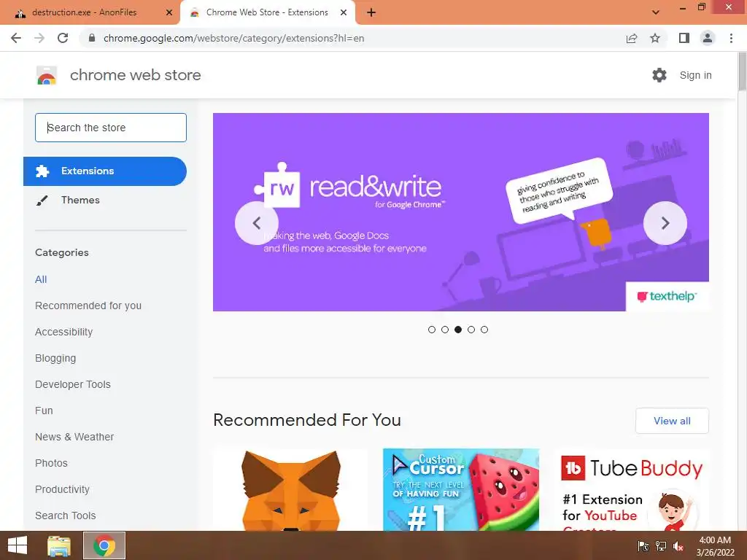Filter by Productivity category
Image resolution: width=747 pixels, height=560 pixels.
(x=63, y=489)
